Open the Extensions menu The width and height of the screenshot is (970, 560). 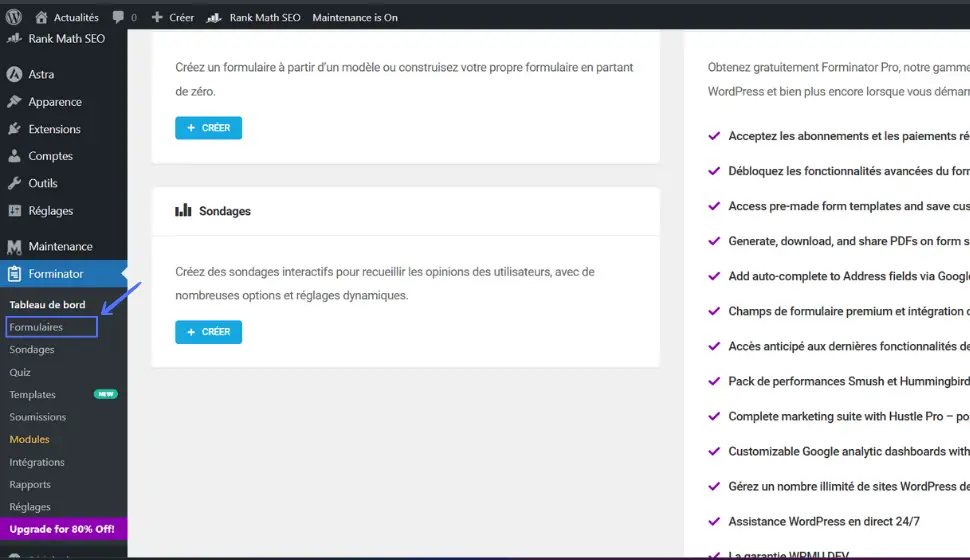pyautogui.click(x=54, y=129)
